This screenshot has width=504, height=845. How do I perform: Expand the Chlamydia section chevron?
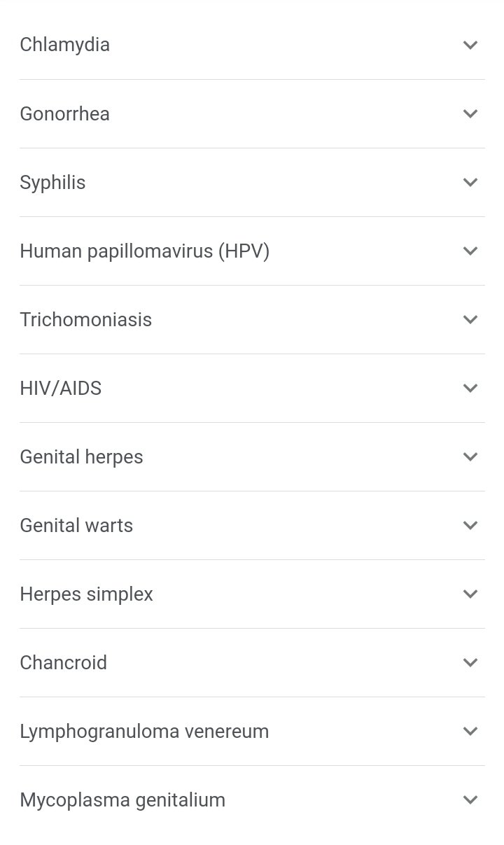(470, 45)
